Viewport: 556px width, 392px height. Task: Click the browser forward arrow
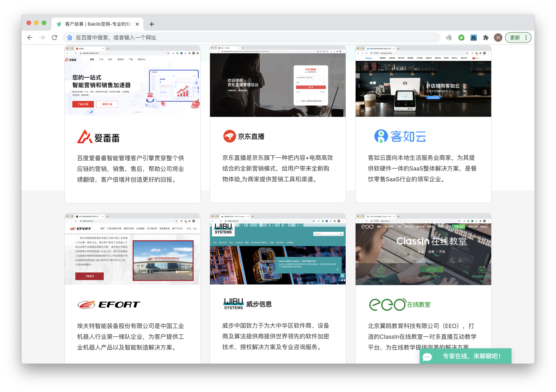pyautogui.click(x=42, y=38)
